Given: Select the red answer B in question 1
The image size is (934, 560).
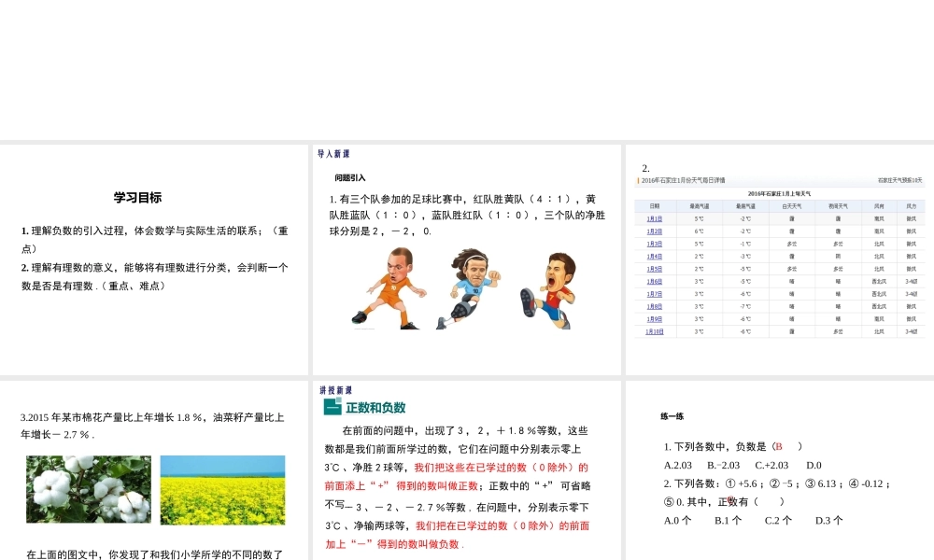Looking at the screenshot, I should [x=779, y=447].
